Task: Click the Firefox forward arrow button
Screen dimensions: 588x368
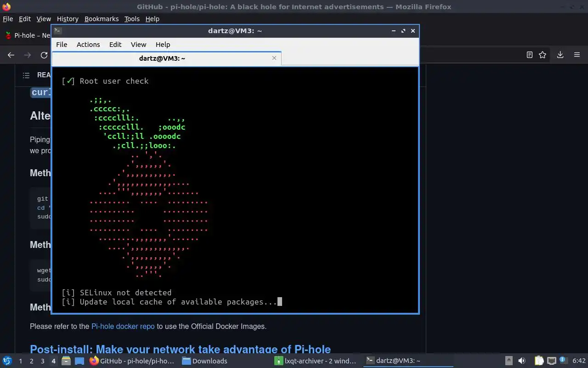Action: click(x=28, y=55)
